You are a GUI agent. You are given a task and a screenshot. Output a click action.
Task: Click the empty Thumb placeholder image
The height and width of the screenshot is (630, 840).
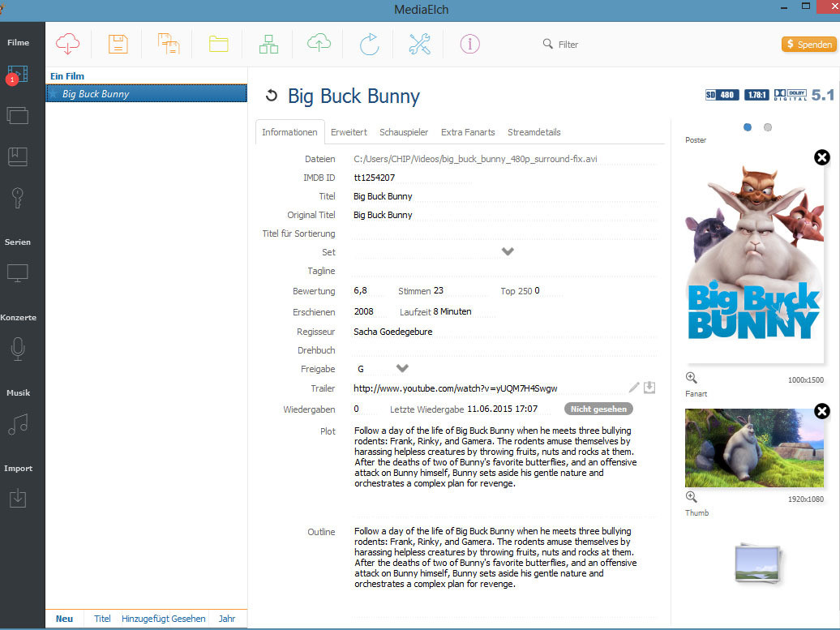pos(757,564)
